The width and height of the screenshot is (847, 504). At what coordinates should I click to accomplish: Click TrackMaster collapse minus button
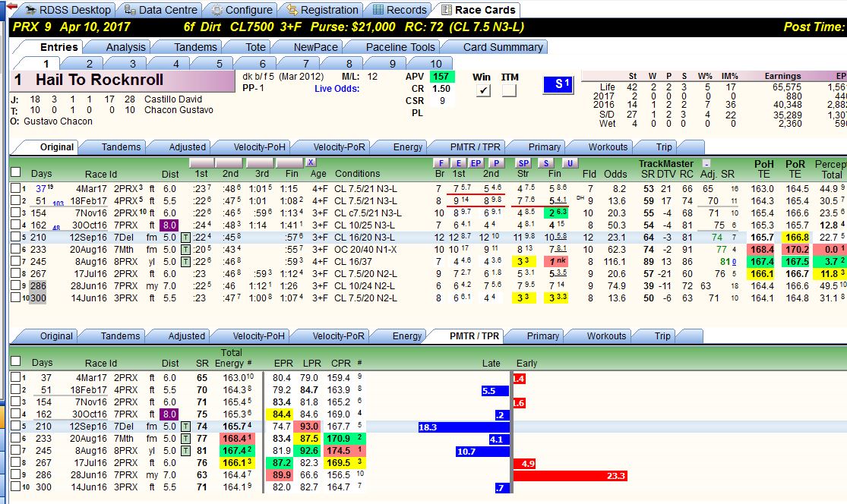pyautogui.click(x=706, y=163)
